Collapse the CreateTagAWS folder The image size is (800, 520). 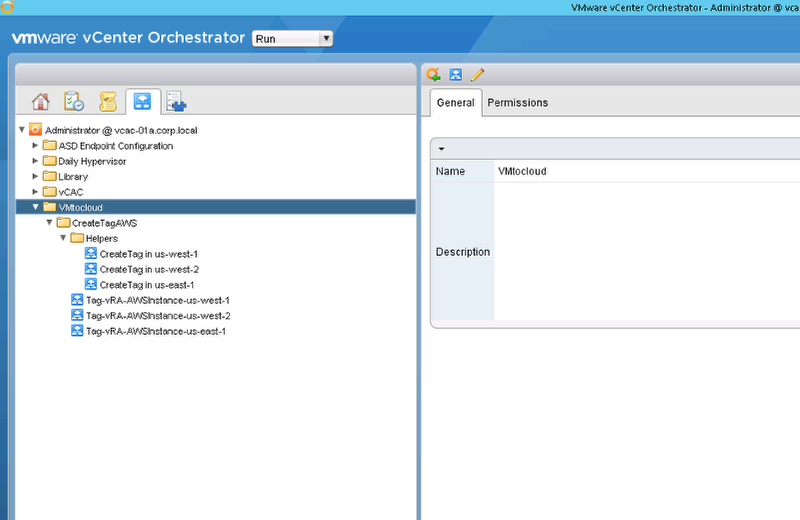(49, 222)
